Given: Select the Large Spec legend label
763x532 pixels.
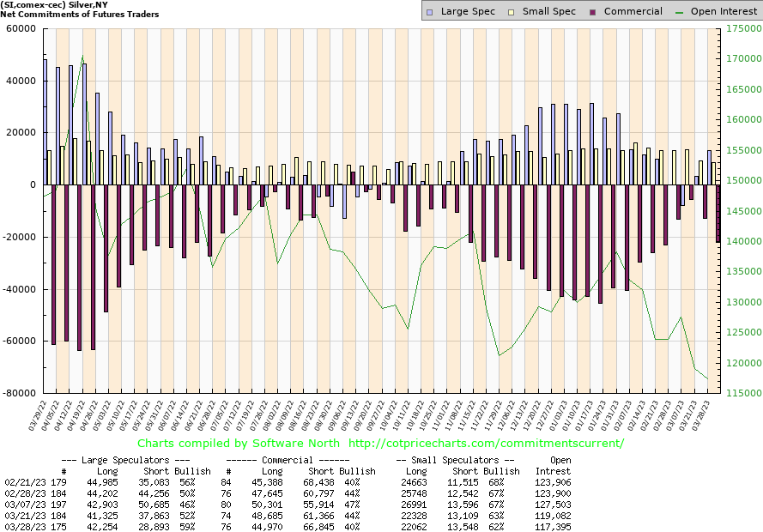Looking at the screenshot, I should [466, 11].
